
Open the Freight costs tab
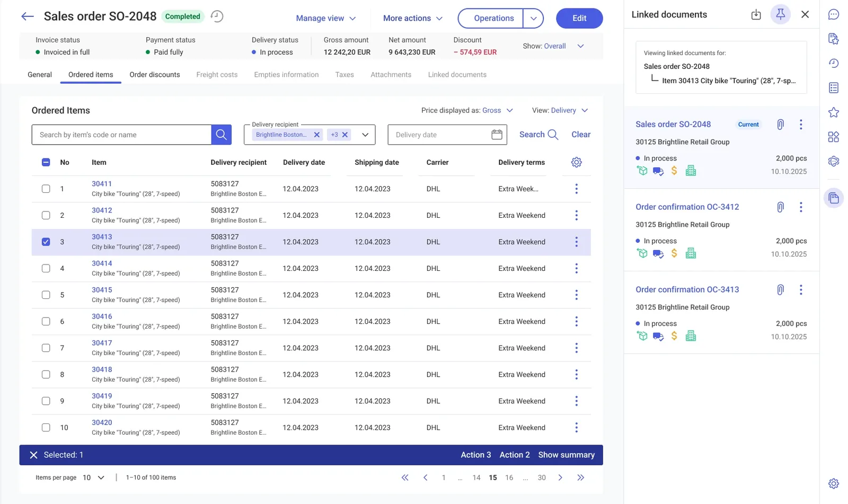(217, 75)
